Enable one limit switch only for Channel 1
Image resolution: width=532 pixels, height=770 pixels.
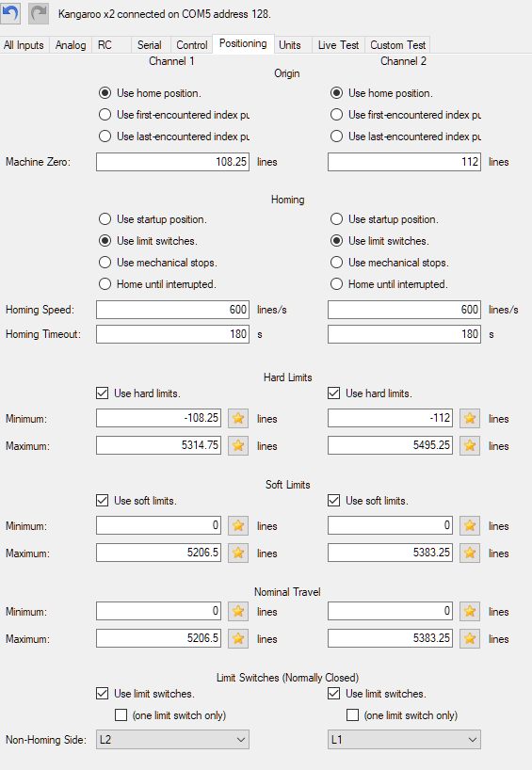coord(121,715)
